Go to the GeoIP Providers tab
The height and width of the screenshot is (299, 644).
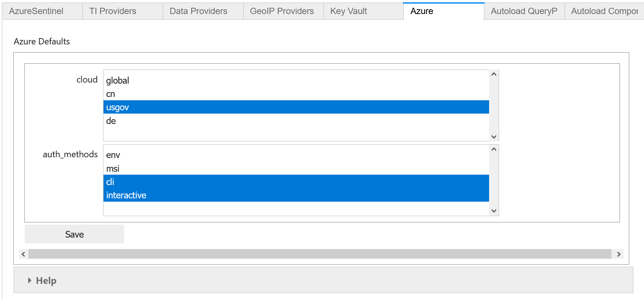click(x=284, y=11)
